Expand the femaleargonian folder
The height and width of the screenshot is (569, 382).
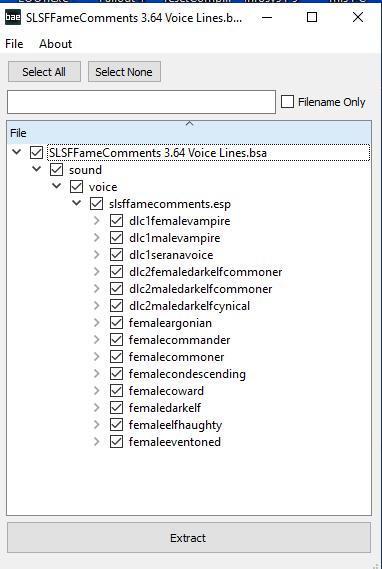pos(96,323)
